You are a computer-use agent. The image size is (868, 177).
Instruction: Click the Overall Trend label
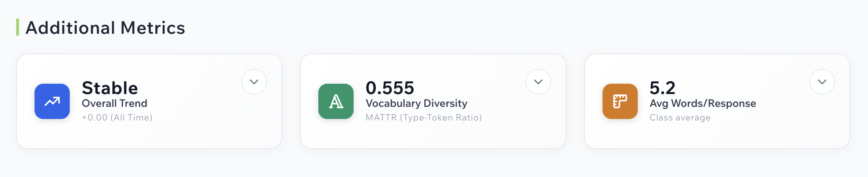(x=115, y=104)
